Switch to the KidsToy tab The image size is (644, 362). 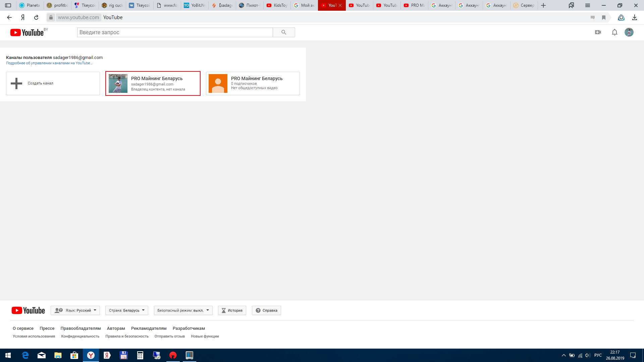(277, 5)
